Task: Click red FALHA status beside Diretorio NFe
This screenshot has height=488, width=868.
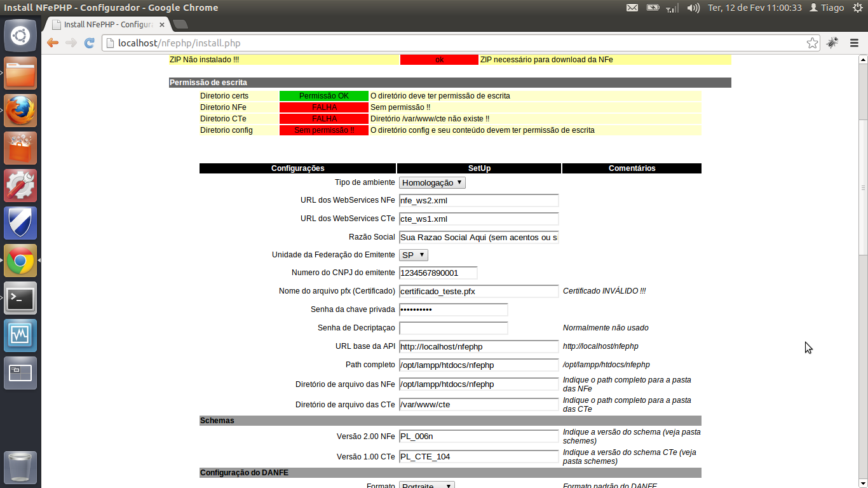Action: [324, 107]
